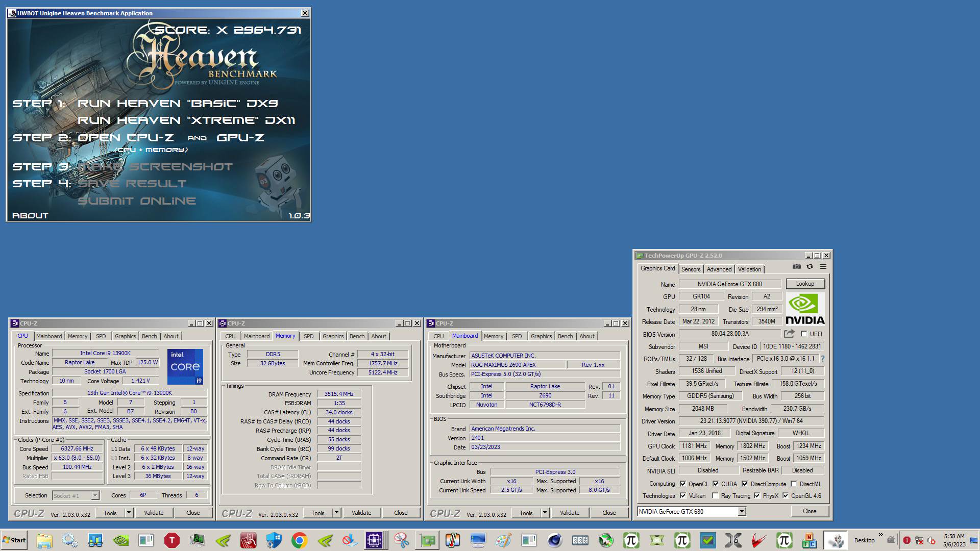
Task: Toggle the UEFI checkbox in GPU-Z
Action: (x=804, y=334)
